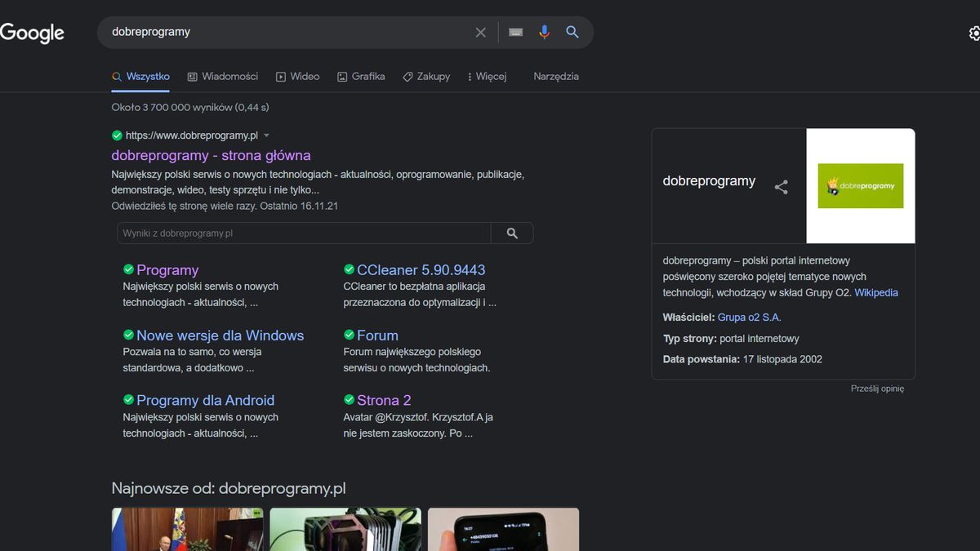Start voice search with the microphone icon
Image resolution: width=980 pixels, height=551 pixels.
coord(544,32)
